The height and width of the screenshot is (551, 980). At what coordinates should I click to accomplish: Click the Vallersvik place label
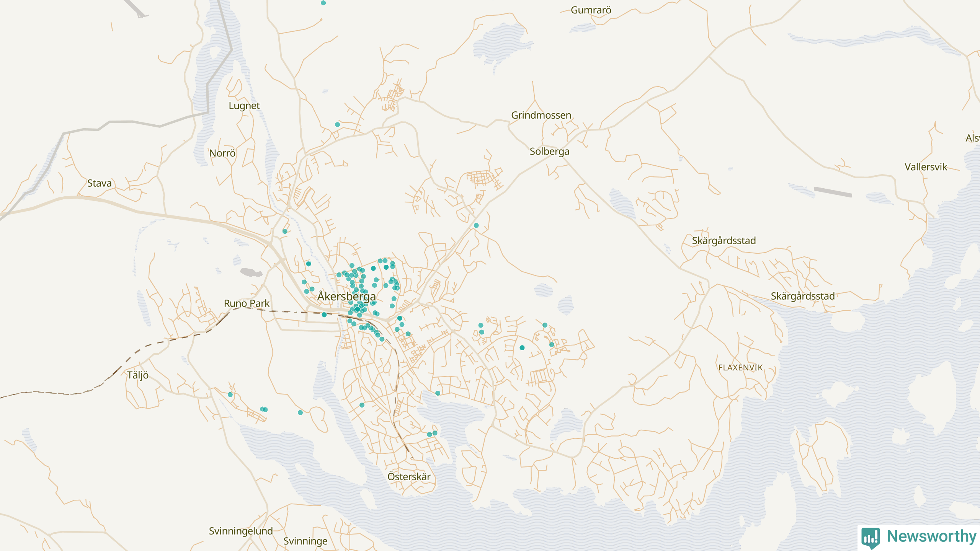pos(925,167)
